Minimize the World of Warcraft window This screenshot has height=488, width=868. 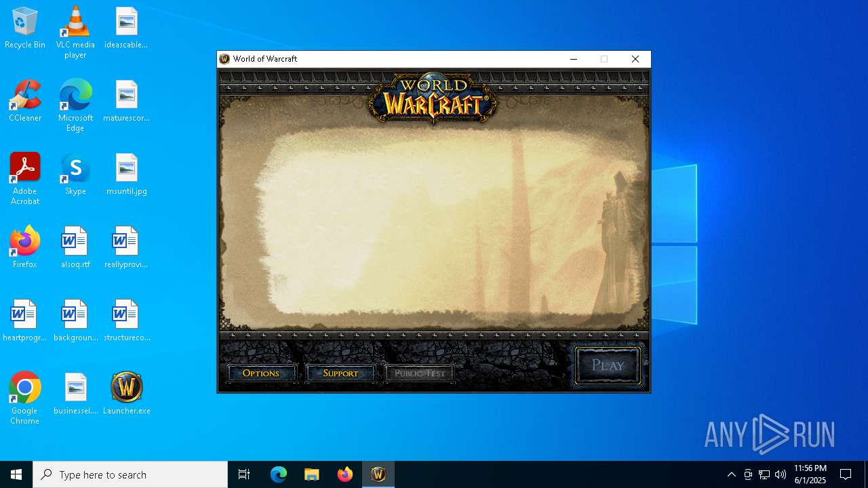[574, 59]
